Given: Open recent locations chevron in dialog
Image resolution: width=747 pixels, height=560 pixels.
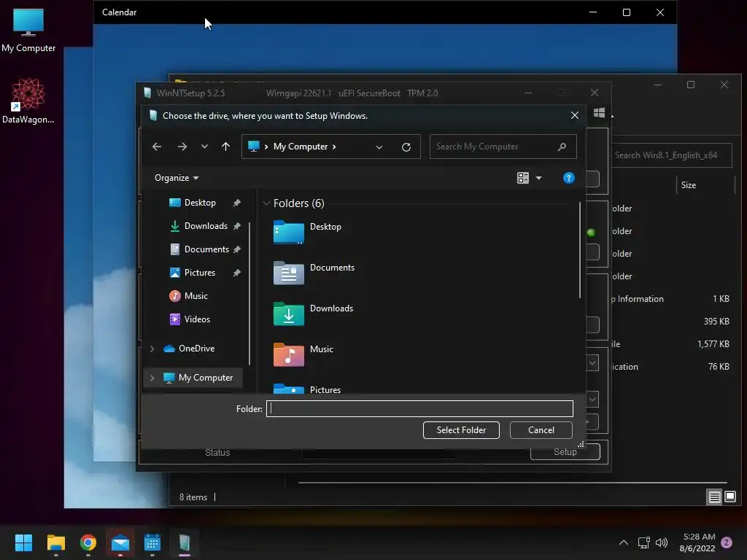Looking at the screenshot, I should tap(204, 147).
